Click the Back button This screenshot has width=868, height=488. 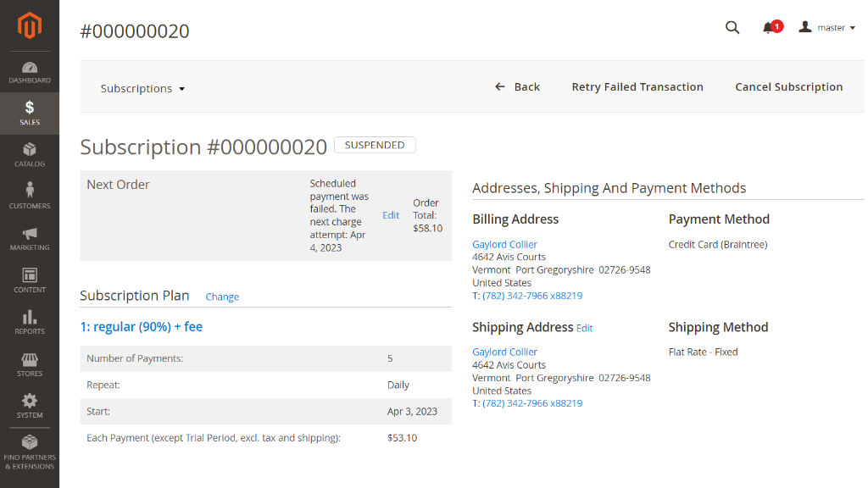[x=518, y=87]
